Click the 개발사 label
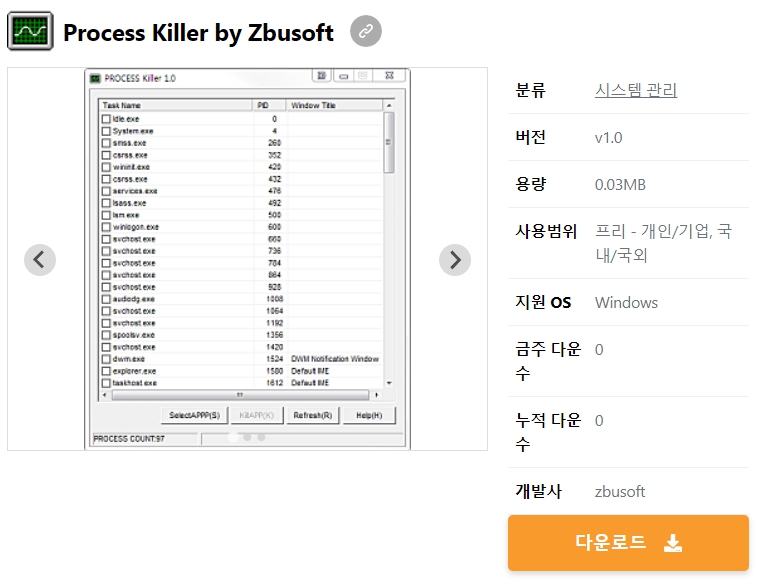 pyautogui.click(x=538, y=491)
